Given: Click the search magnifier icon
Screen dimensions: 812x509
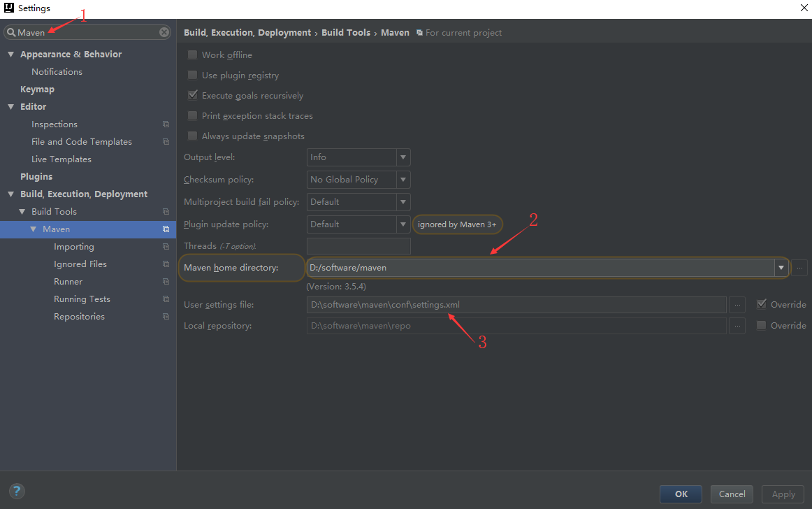Looking at the screenshot, I should pyautogui.click(x=11, y=32).
